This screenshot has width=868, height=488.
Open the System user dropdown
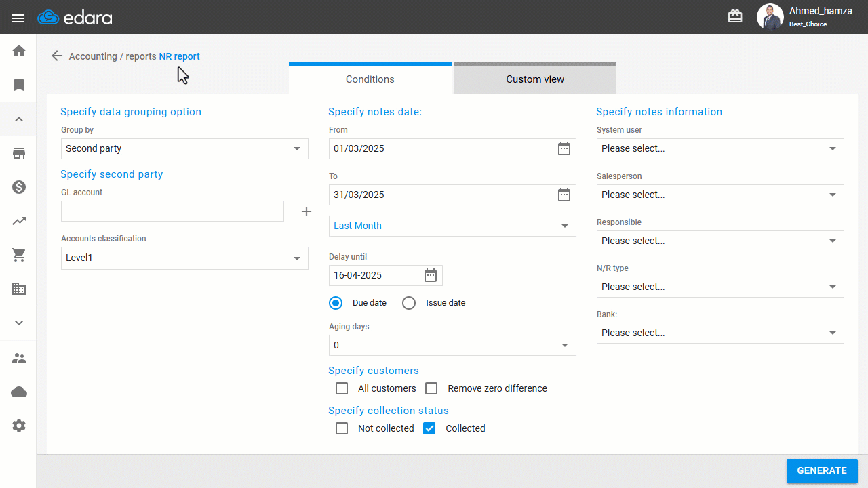coord(720,148)
